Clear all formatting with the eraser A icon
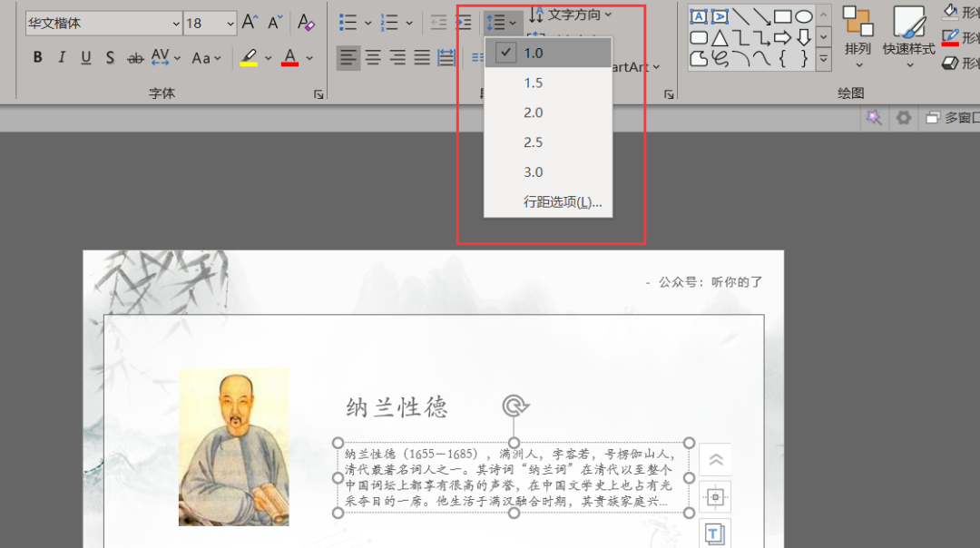Screen dimensions: 980x548 coord(306,23)
